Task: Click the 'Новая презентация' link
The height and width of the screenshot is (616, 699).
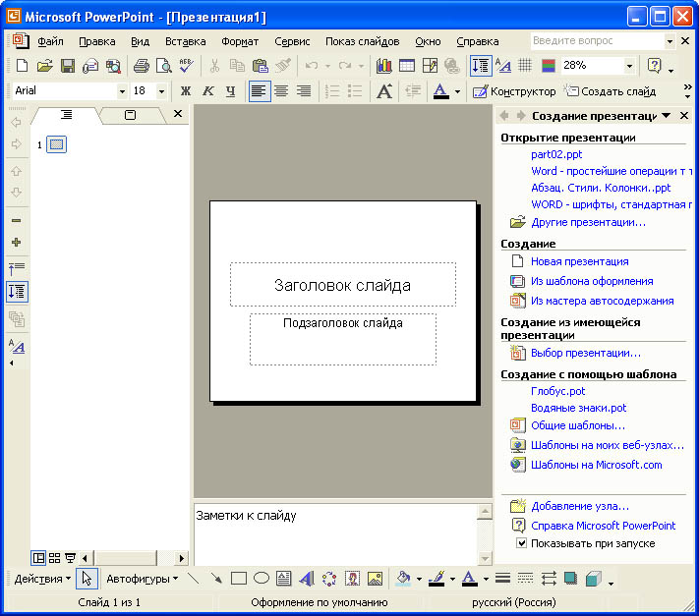Action: point(579,261)
